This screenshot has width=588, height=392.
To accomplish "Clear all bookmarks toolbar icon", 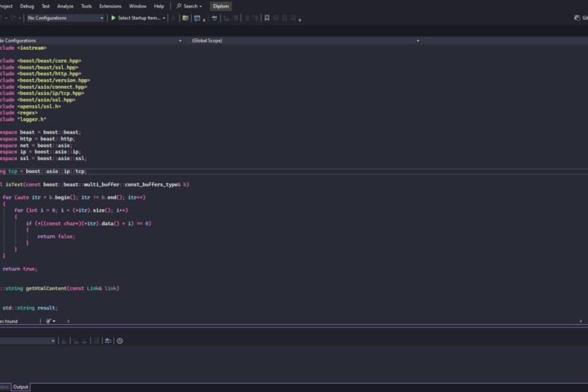I will click(293, 18).
